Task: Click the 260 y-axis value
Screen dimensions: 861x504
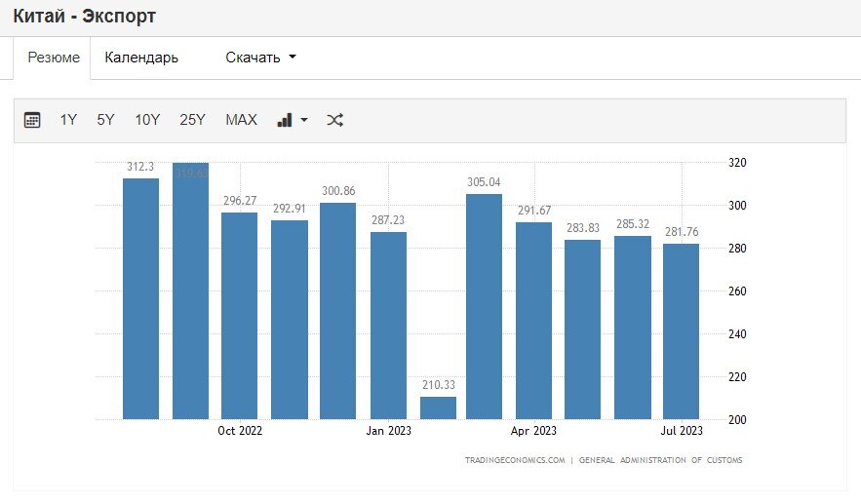Action: click(x=737, y=291)
